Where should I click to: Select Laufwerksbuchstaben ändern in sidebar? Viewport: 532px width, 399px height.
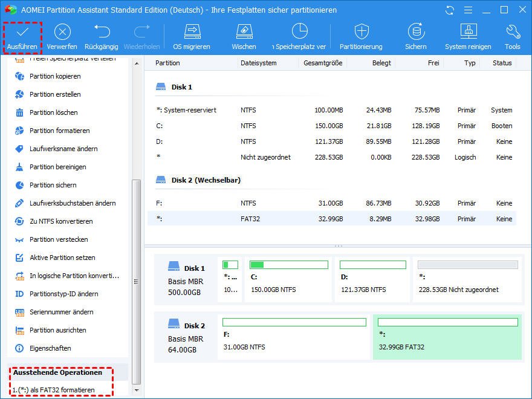[x=65, y=203]
